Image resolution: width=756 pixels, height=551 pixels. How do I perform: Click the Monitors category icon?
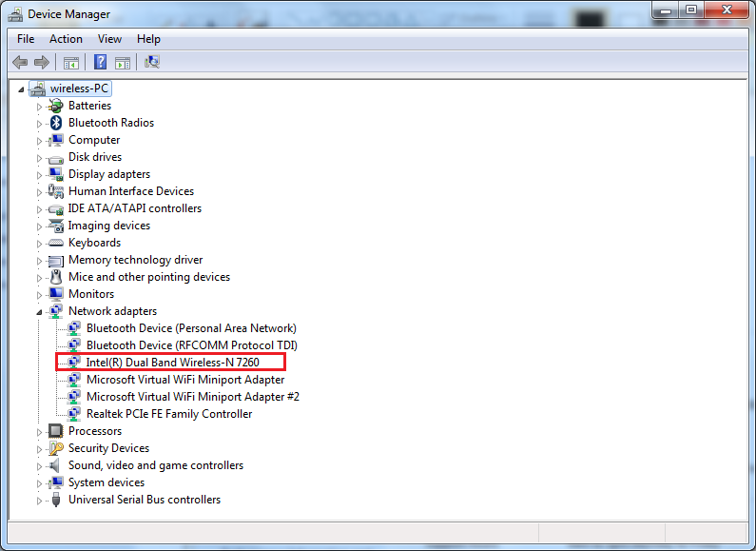pyautogui.click(x=56, y=294)
